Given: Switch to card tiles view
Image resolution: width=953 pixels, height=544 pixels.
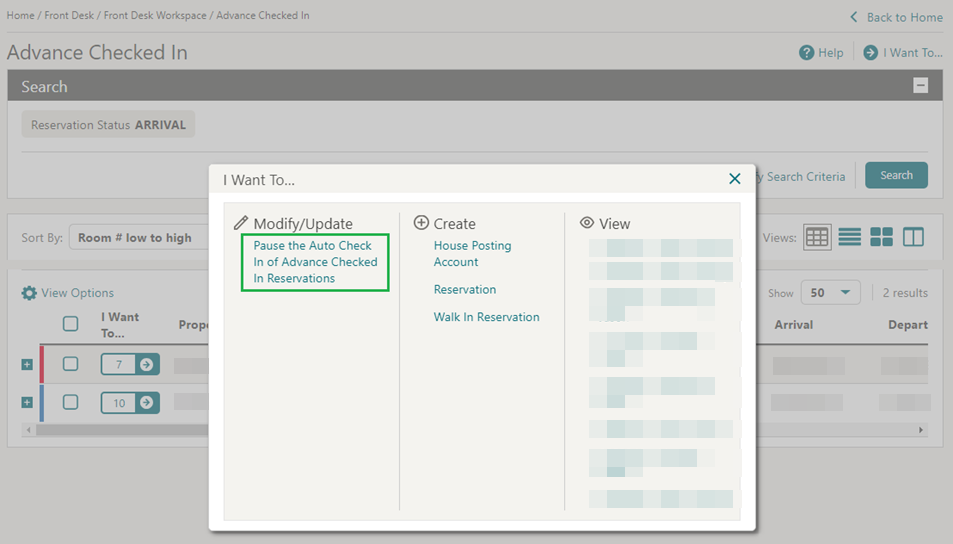Looking at the screenshot, I should (x=881, y=237).
